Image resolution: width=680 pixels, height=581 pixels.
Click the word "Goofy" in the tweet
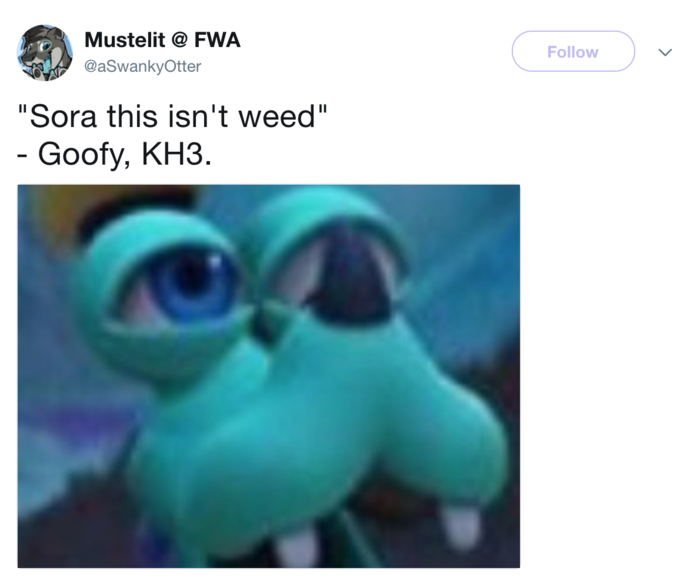click(82, 155)
